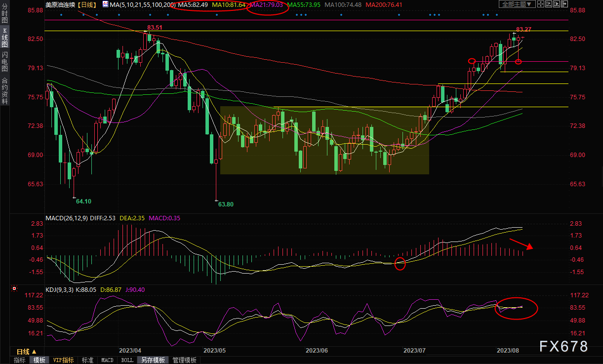Click the MA indicator chart icon
Image resolution: width=603 pixels, height=364 pixels.
106,4
